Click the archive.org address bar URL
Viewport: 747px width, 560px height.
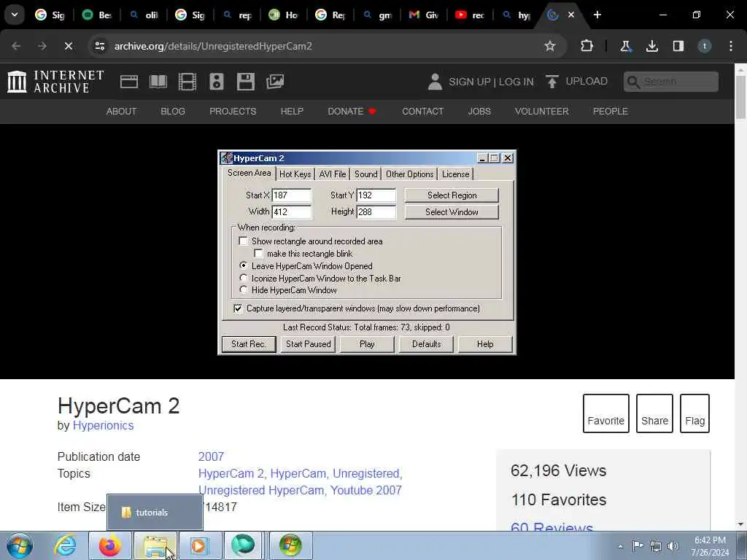[213, 46]
